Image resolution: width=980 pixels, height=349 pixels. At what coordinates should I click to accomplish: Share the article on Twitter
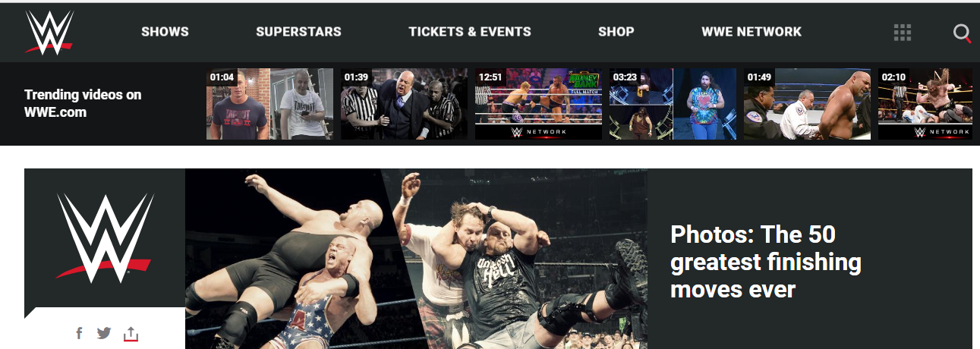click(x=104, y=333)
